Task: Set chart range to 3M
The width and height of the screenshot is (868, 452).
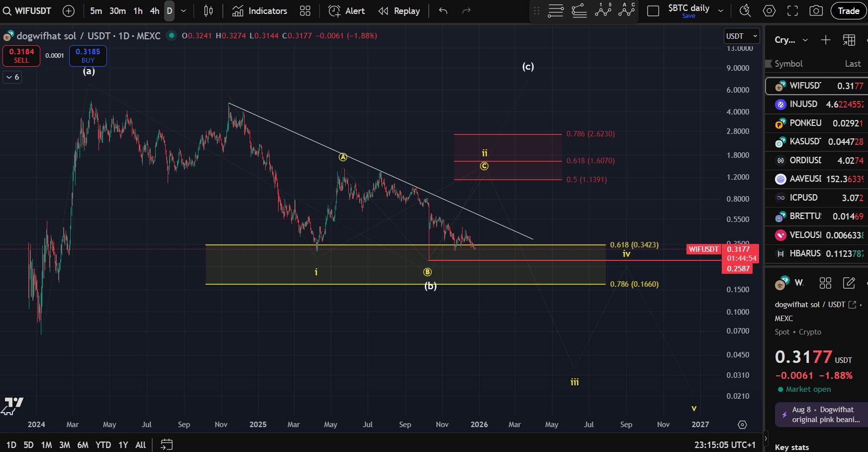Action: [65, 445]
